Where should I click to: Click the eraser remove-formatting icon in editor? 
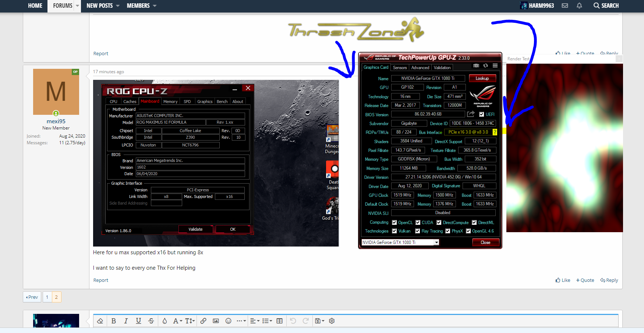click(100, 321)
